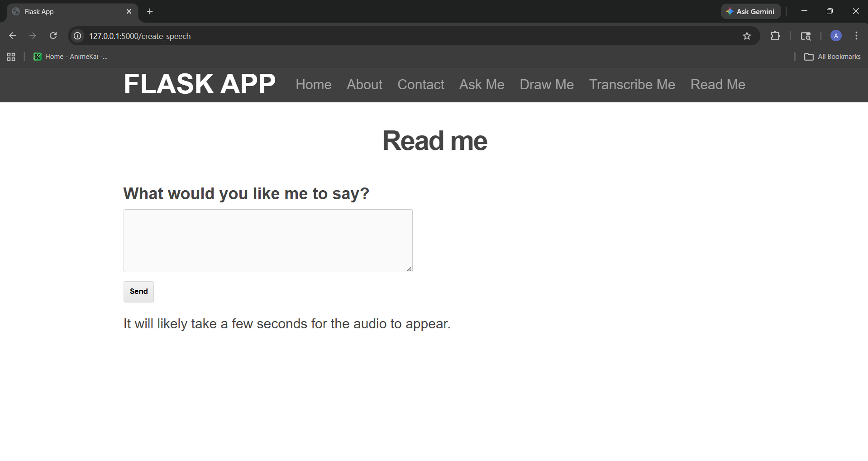
Task: Reload the current page
Action: pyautogui.click(x=53, y=36)
